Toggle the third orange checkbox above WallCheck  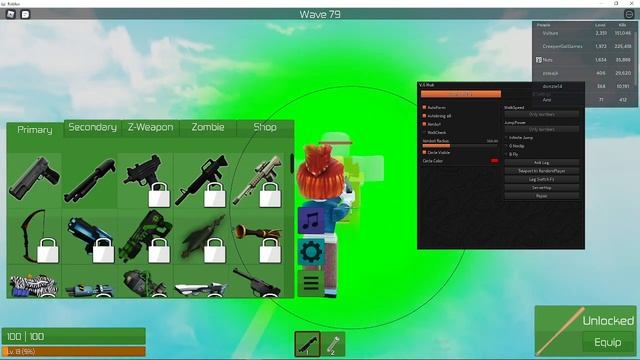click(x=424, y=124)
